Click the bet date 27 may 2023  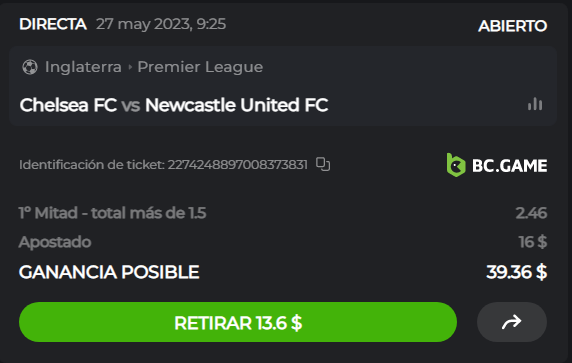pyautogui.click(x=143, y=24)
